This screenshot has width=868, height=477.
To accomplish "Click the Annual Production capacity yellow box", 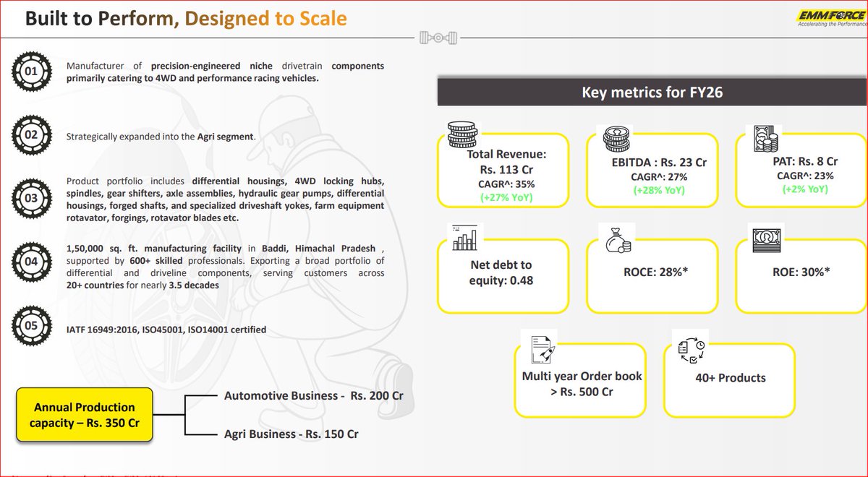I will [85, 416].
